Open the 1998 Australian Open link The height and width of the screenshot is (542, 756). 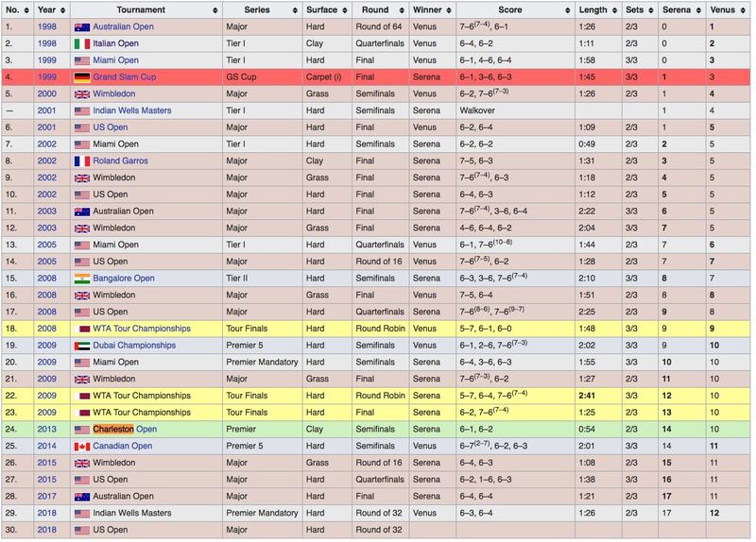pyautogui.click(x=123, y=26)
